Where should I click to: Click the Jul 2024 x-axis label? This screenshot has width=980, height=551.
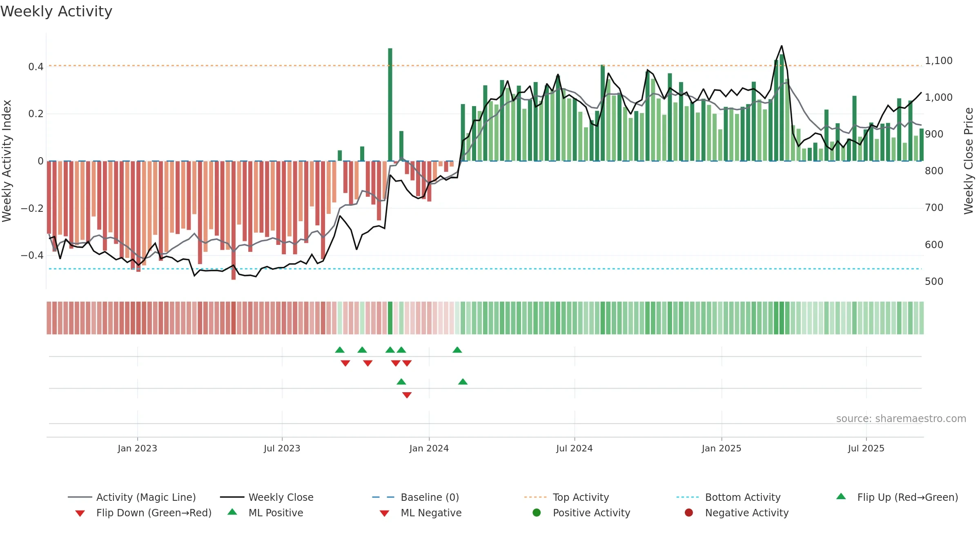pos(575,448)
